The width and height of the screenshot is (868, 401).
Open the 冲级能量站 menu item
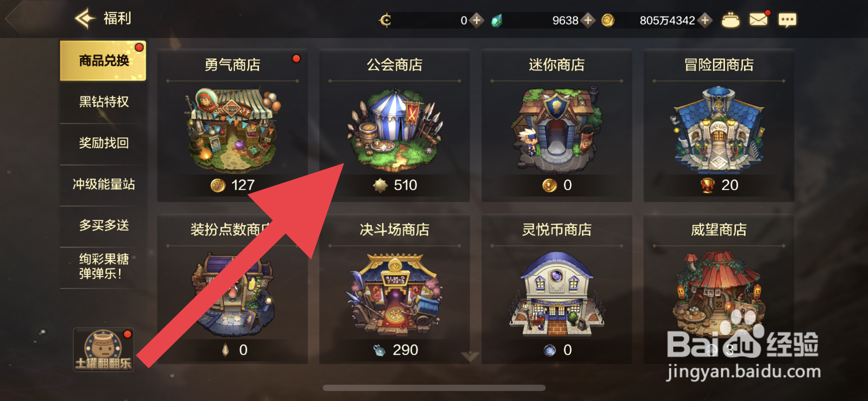tap(104, 184)
